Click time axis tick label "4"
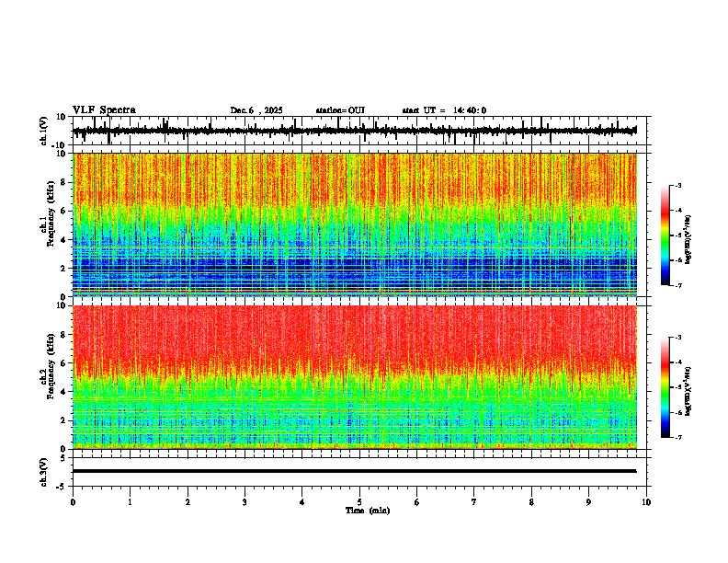 coord(302,502)
